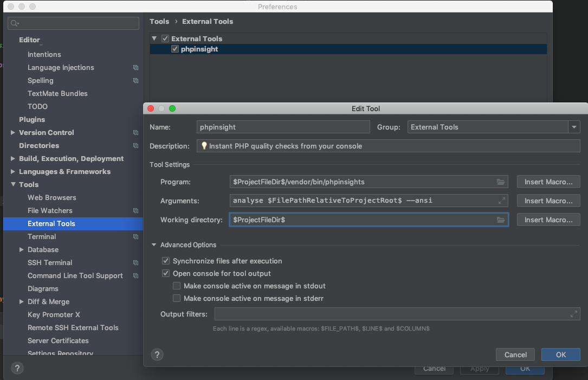Click Insert Macro for Program

point(548,182)
